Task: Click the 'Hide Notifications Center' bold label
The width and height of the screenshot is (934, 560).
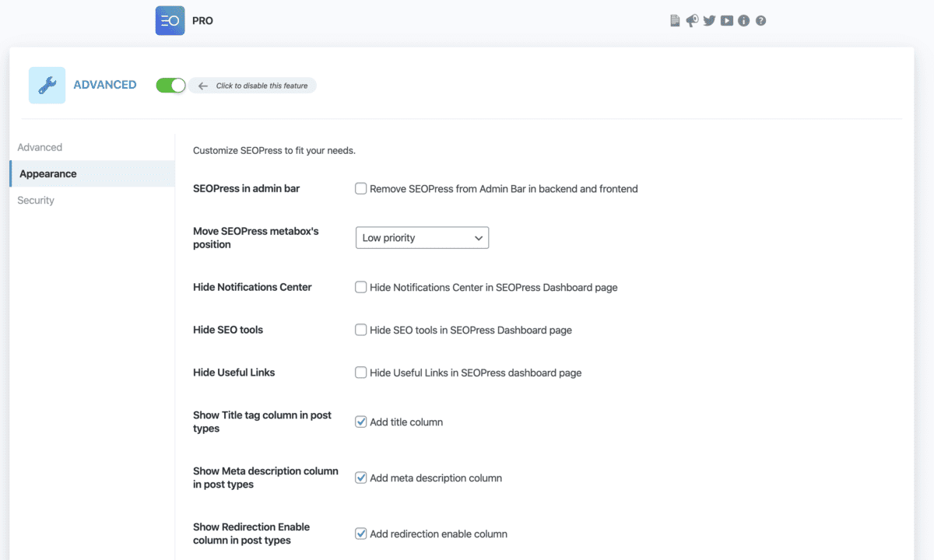Action: pyautogui.click(x=252, y=287)
